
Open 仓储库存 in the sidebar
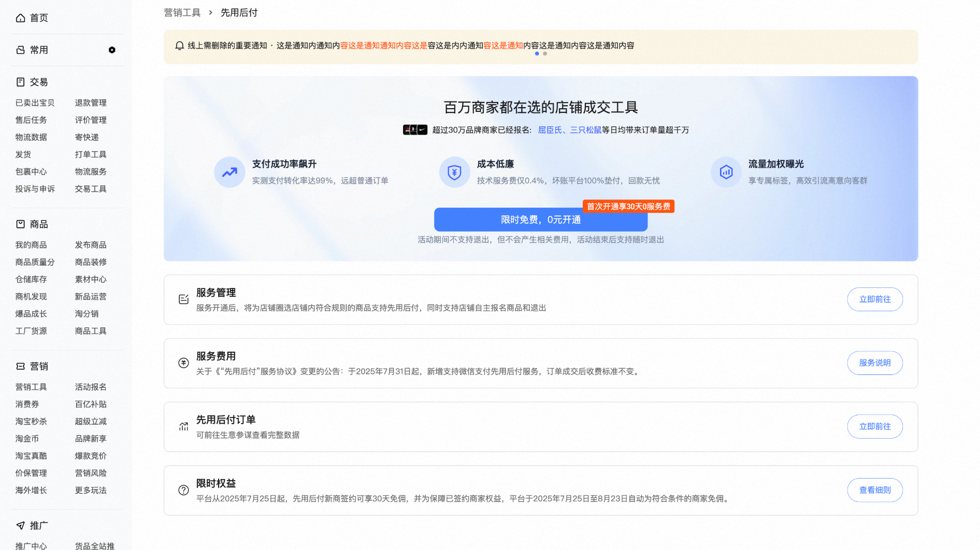click(31, 279)
